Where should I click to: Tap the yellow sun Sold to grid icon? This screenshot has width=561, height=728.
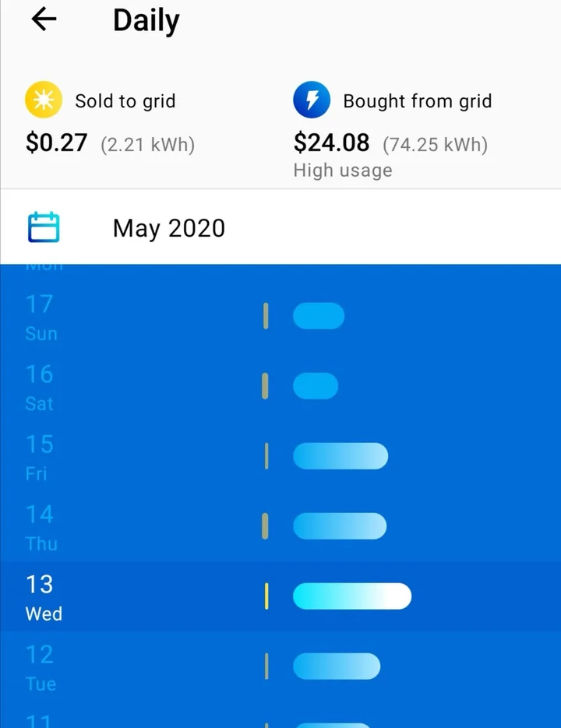click(44, 101)
